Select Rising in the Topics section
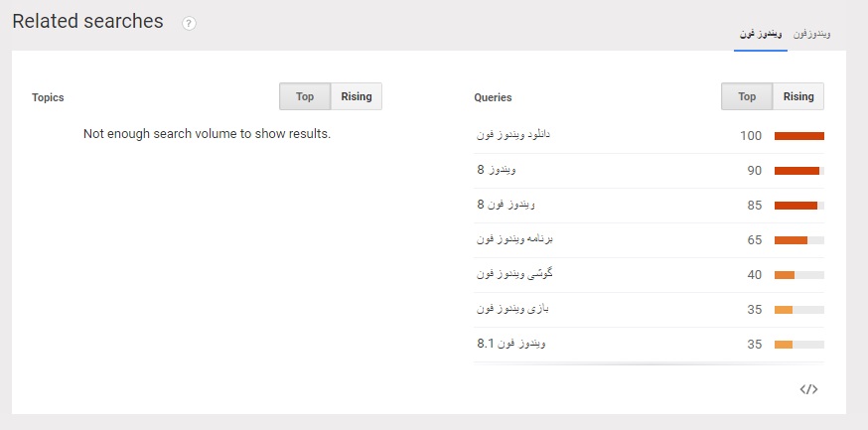 coord(357,96)
